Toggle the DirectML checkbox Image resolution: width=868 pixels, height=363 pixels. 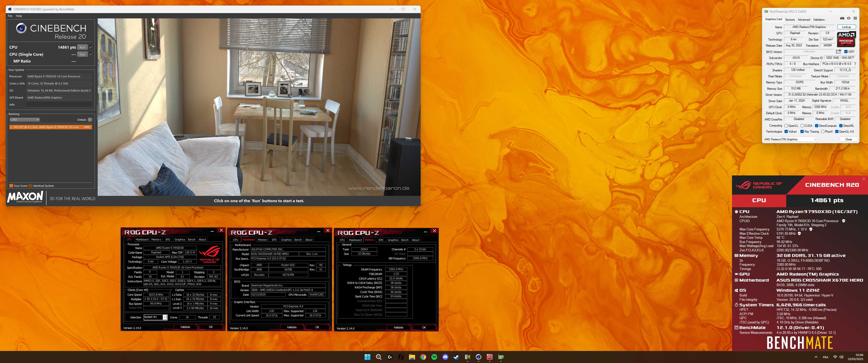(841, 126)
